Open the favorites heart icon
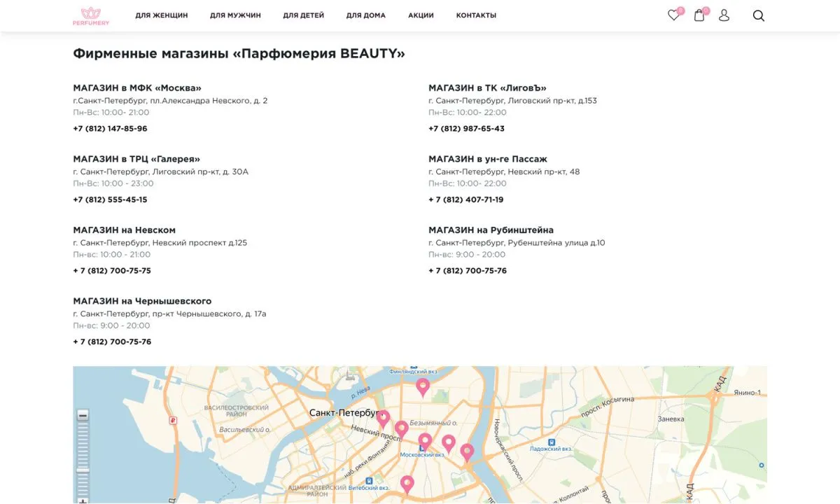The width and height of the screenshot is (840, 504). [x=673, y=14]
